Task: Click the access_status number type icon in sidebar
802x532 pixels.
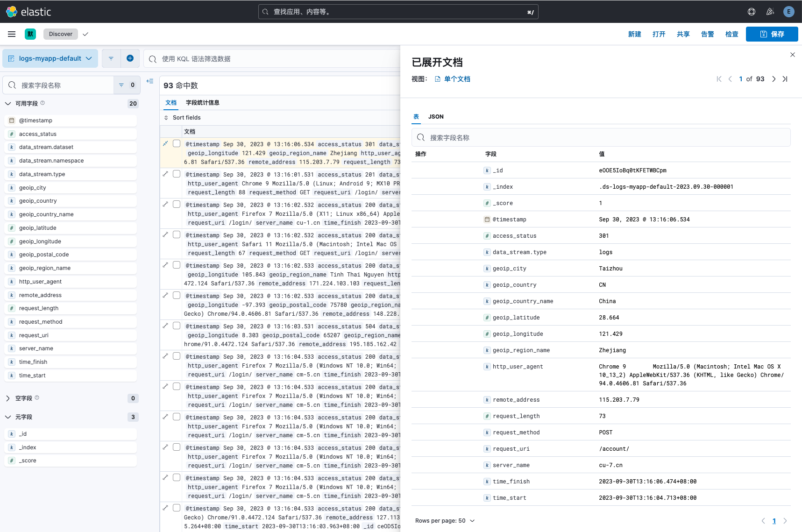Action: pos(12,134)
